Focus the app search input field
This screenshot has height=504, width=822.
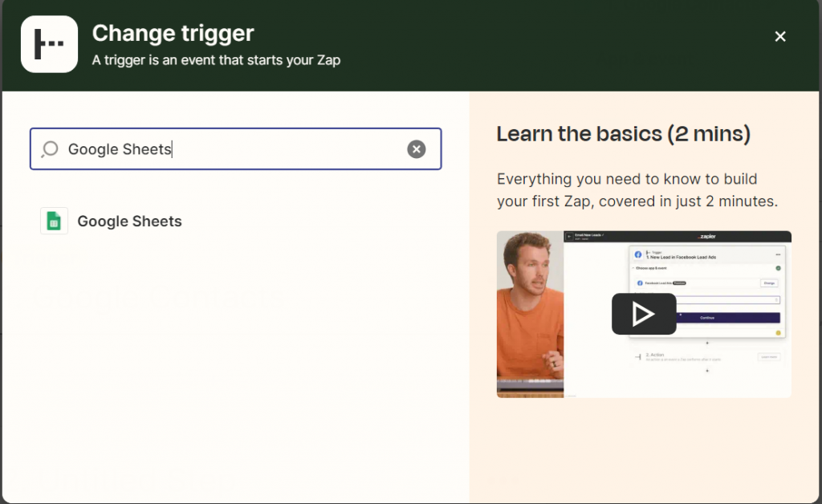[x=233, y=149]
